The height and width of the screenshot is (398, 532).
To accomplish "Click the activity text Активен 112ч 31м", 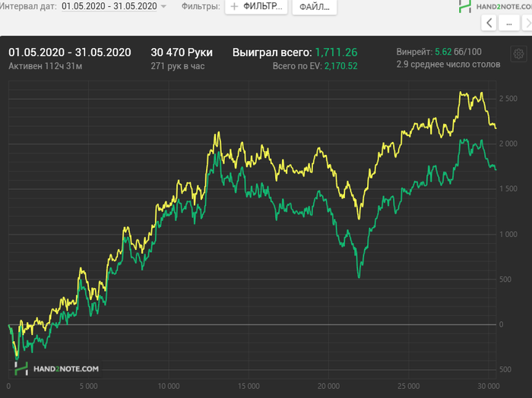I will [x=46, y=66].
